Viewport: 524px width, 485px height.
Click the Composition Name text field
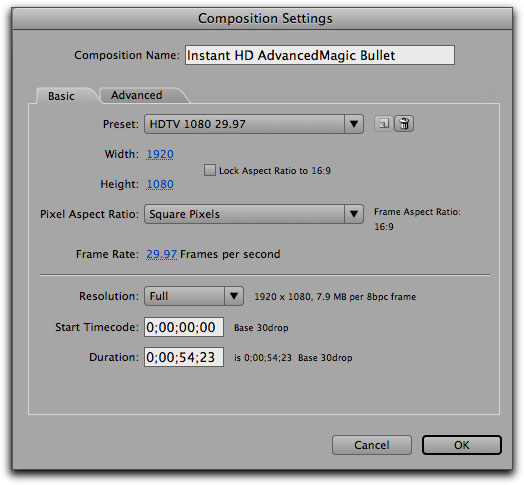point(320,55)
